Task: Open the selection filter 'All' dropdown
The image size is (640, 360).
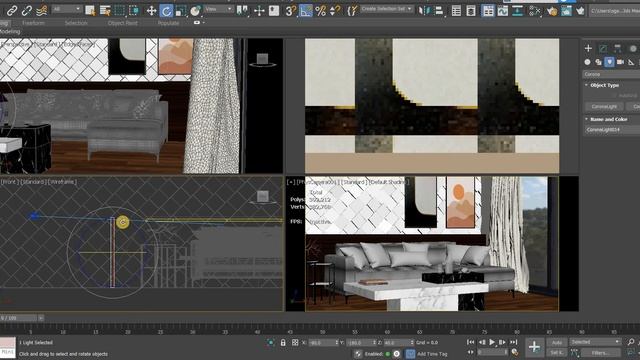Action: coord(67,9)
